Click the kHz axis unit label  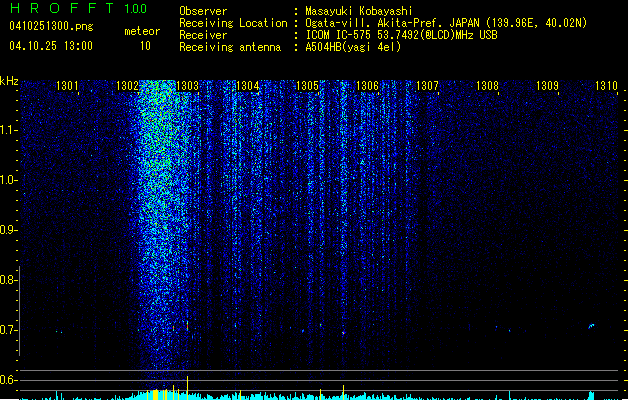[x=9, y=81]
